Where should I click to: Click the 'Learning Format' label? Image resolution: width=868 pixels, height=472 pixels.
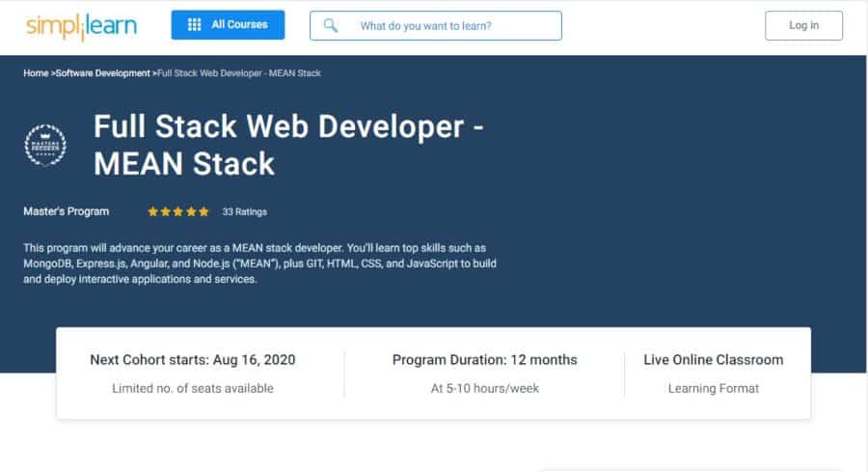pyautogui.click(x=713, y=388)
